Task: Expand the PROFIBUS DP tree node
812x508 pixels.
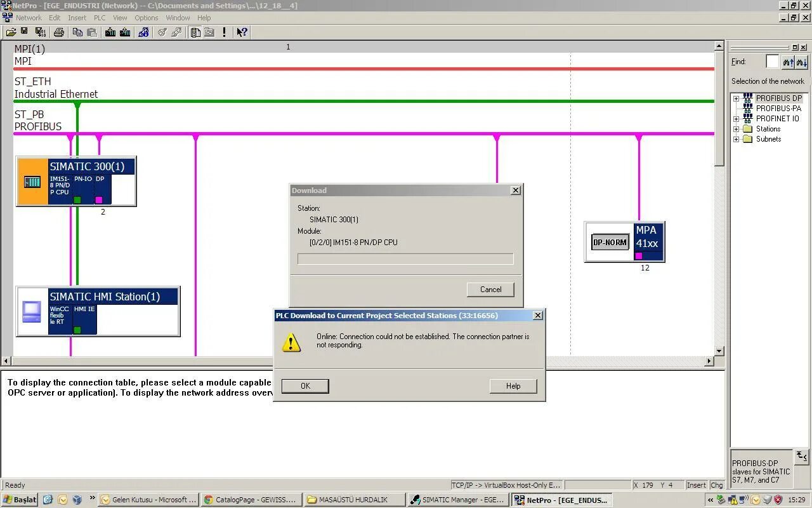Action: (736, 98)
